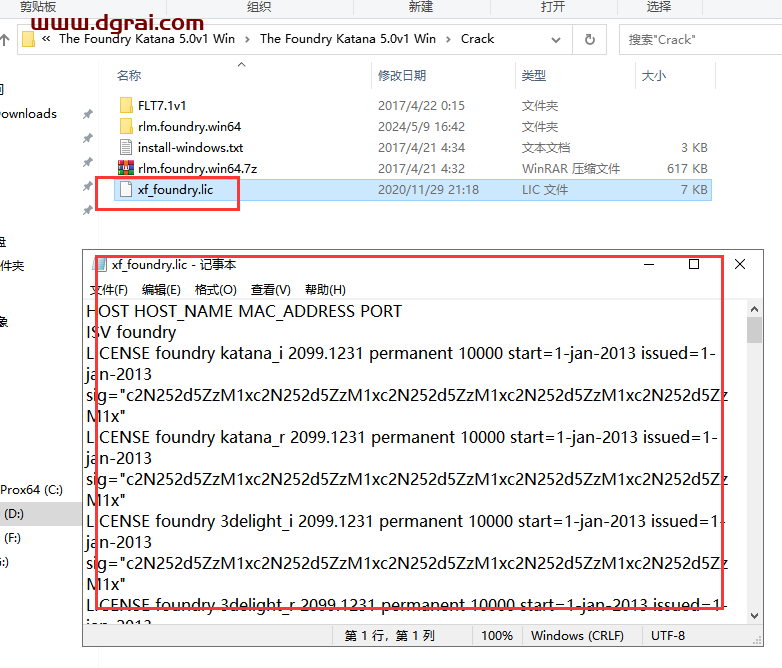The width and height of the screenshot is (782, 668).
Task: Click the 2020/11/29 21:18 date cell
Action: pyautogui.click(x=428, y=190)
